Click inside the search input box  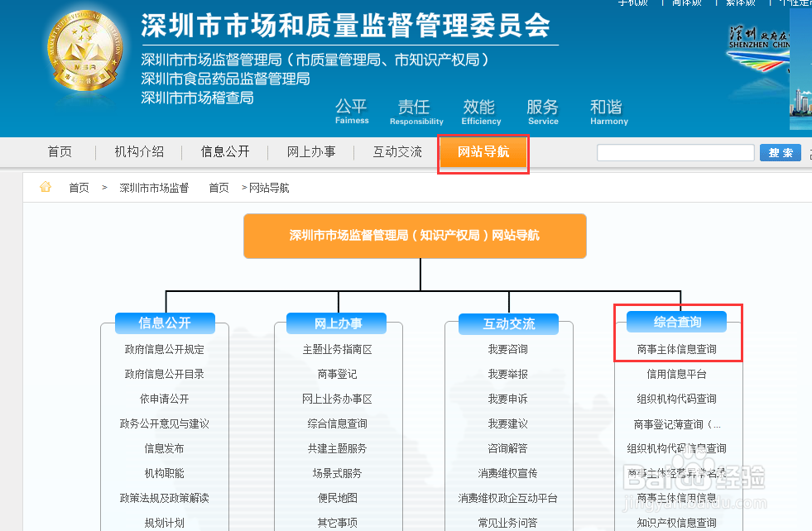pos(675,152)
